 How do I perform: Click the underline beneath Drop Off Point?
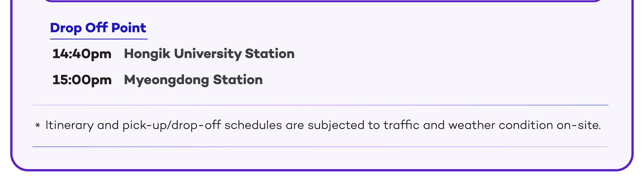(99, 39)
